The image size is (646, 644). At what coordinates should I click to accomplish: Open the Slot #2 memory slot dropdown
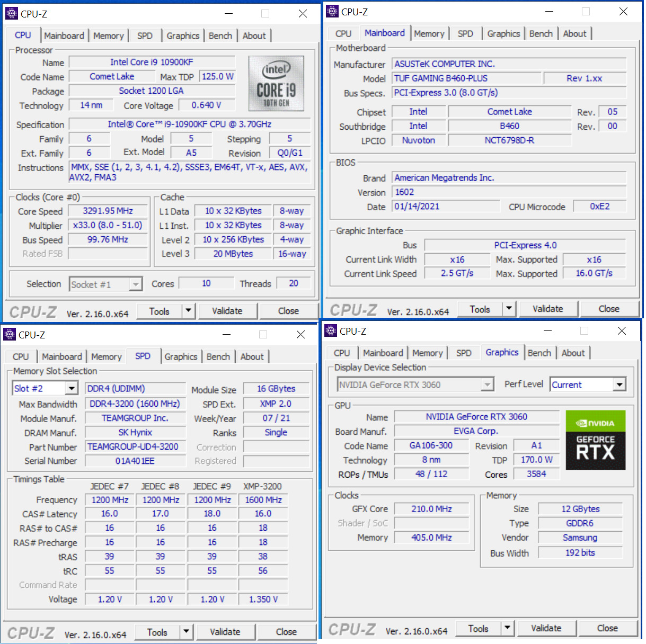(72, 389)
